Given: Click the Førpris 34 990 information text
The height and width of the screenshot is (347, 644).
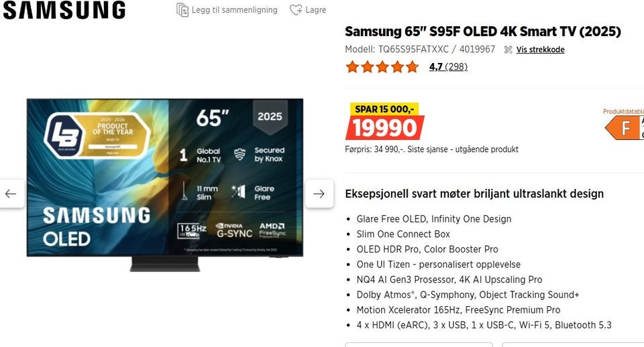Looking at the screenshot, I should point(431,149).
